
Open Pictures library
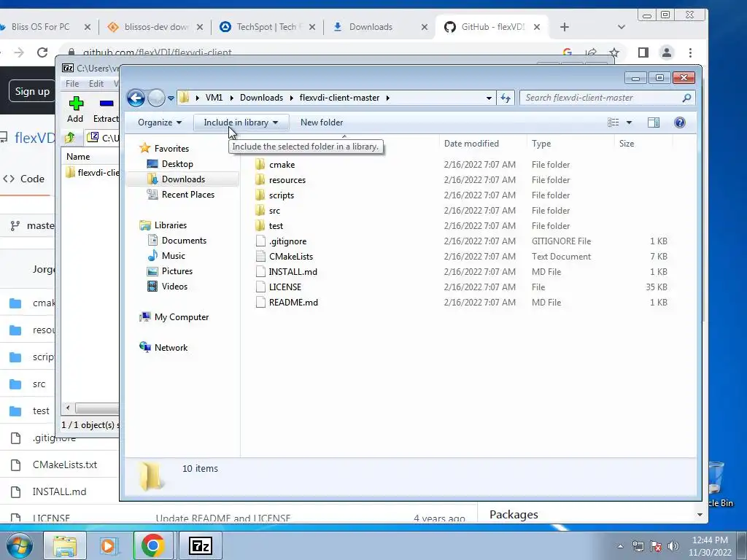tap(177, 271)
